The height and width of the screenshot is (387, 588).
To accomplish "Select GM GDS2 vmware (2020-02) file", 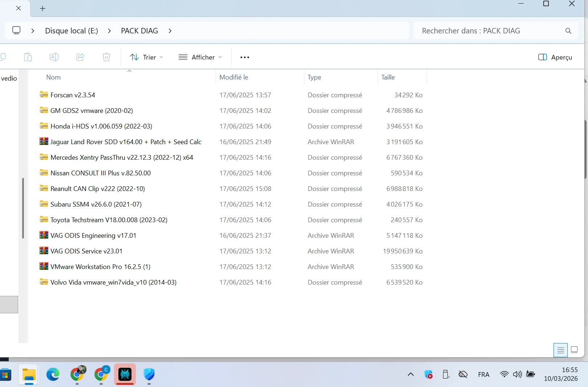I will [92, 110].
